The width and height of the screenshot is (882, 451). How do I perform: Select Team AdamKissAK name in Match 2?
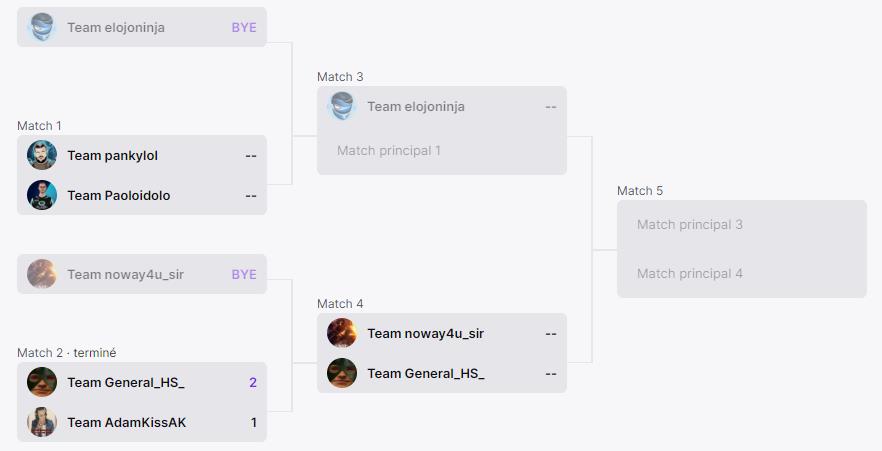(x=126, y=422)
